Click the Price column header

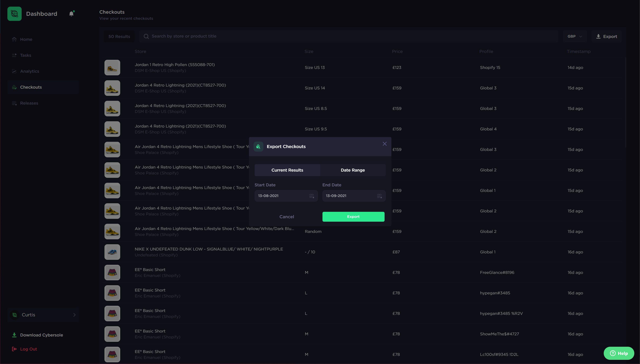coord(397,51)
